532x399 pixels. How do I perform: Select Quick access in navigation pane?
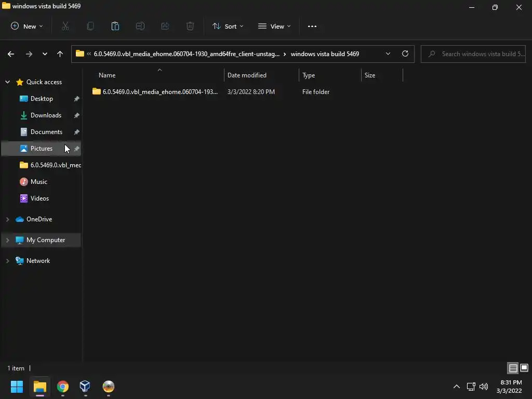(44, 82)
